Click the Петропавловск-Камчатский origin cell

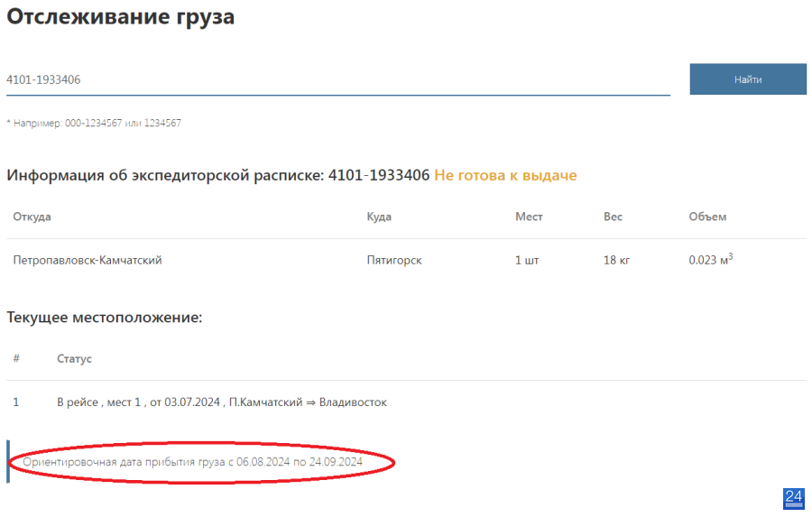click(x=88, y=260)
